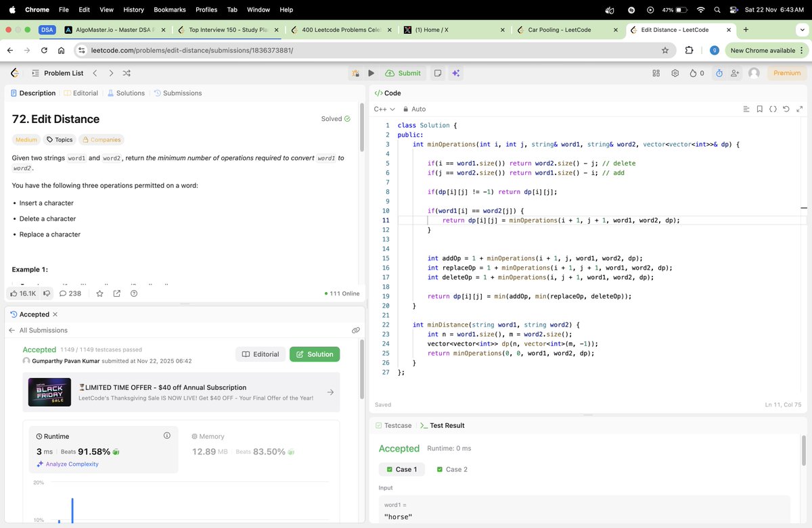The height and width of the screenshot is (528, 812).
Task: Open the Bookmarks menu in menu bar
Action: click(x=168, y=9)
